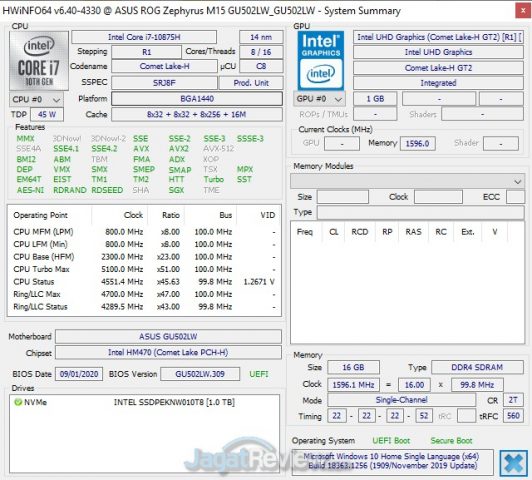Click the Comet Lake-H GT2 GPU codename field

tap(438, 68)
